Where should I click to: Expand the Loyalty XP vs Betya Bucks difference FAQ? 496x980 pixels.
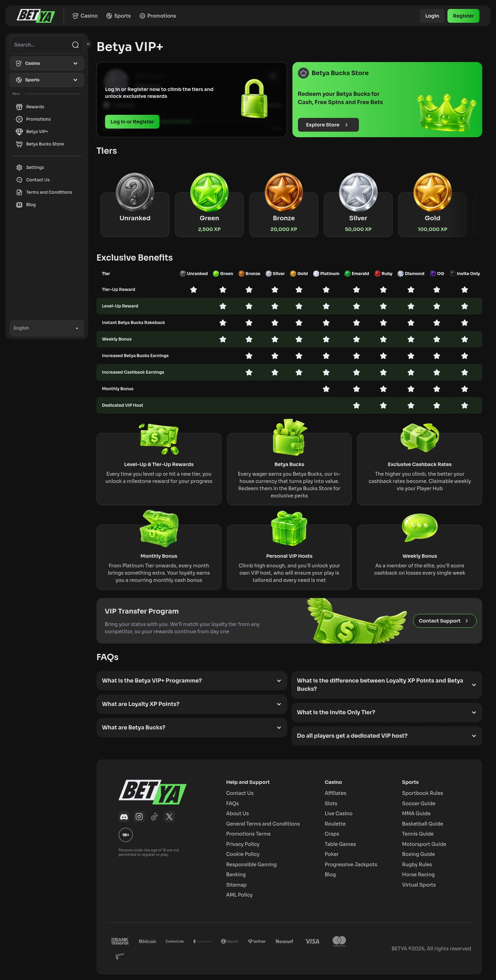pyautogui.click(x=386, y=685)
